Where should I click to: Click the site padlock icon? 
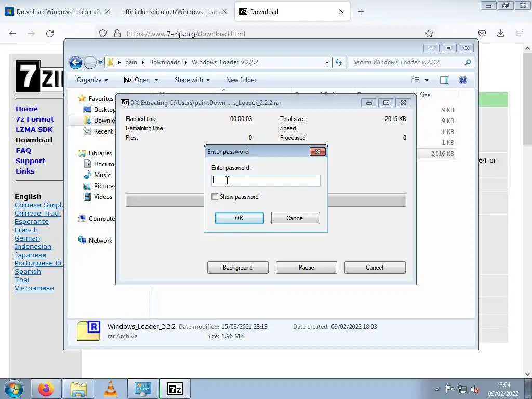point(117,34)
